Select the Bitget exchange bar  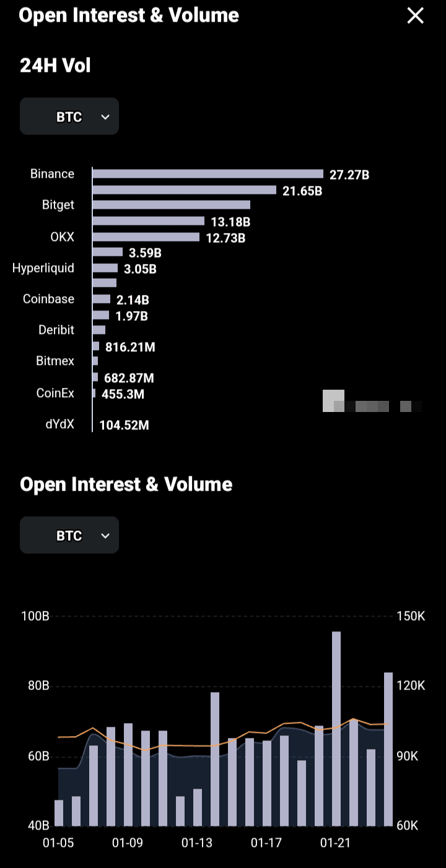pyautogui.click(x=171, y=204)
